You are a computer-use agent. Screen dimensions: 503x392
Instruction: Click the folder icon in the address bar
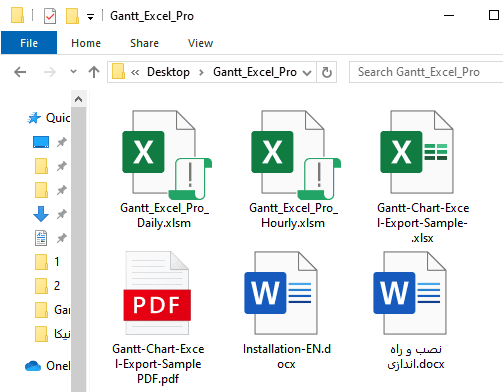coord(118,72)
